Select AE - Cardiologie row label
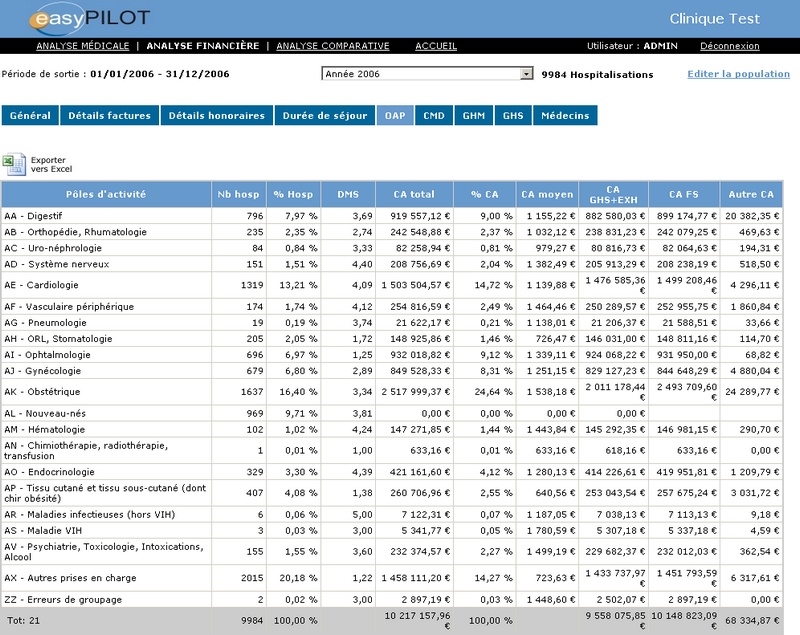 pyautogui.click(x=41, y=285)
